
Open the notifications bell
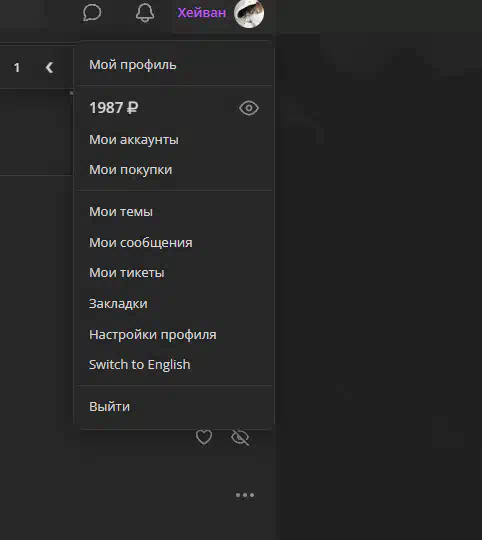(145, 13)
